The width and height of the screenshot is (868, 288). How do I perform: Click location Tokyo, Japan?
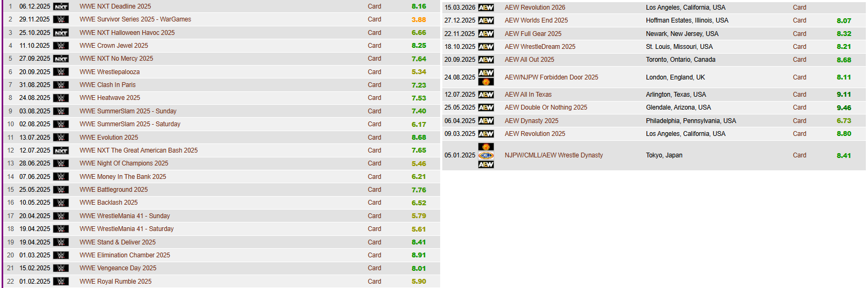(664, 155)
